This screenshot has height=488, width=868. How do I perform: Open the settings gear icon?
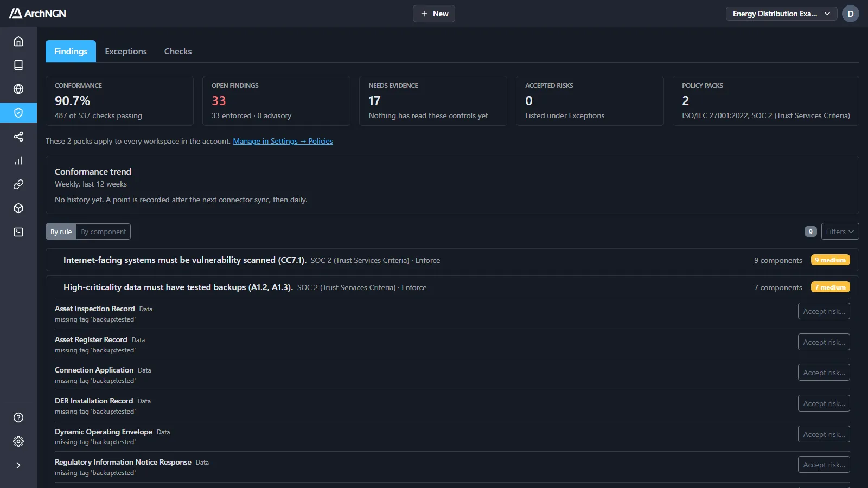click(x=18, y=441)
